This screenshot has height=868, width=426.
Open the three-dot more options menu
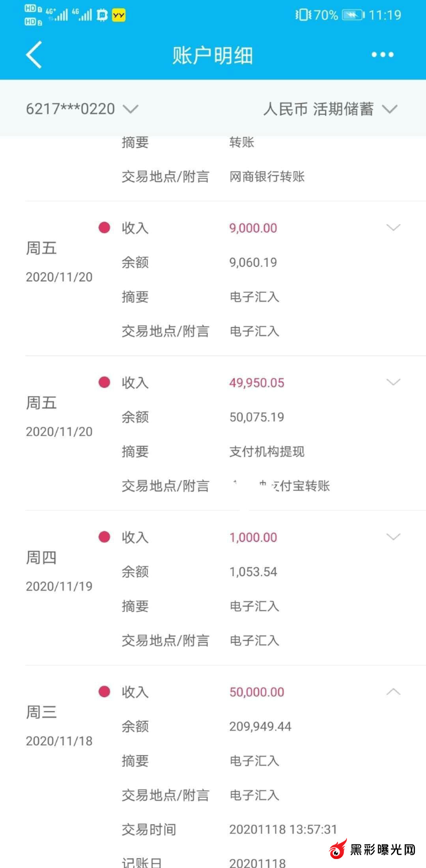[x=382, y=55]
